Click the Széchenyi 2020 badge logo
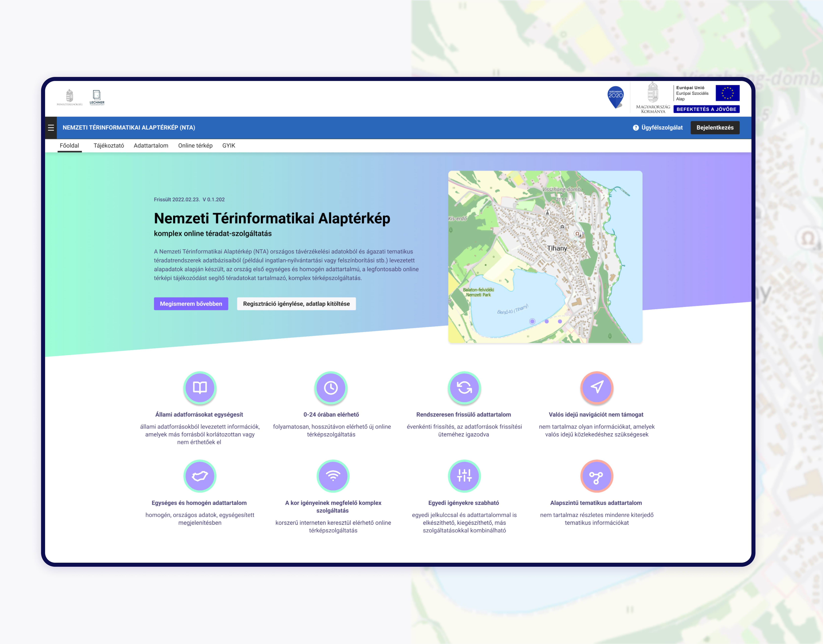 point(616,97)
